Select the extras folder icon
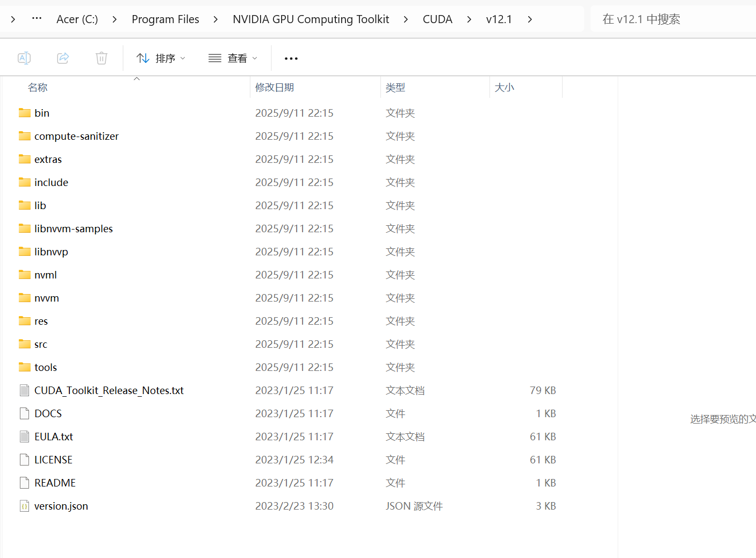This screenshot has height=558, width=756. [x=25, y=159]
